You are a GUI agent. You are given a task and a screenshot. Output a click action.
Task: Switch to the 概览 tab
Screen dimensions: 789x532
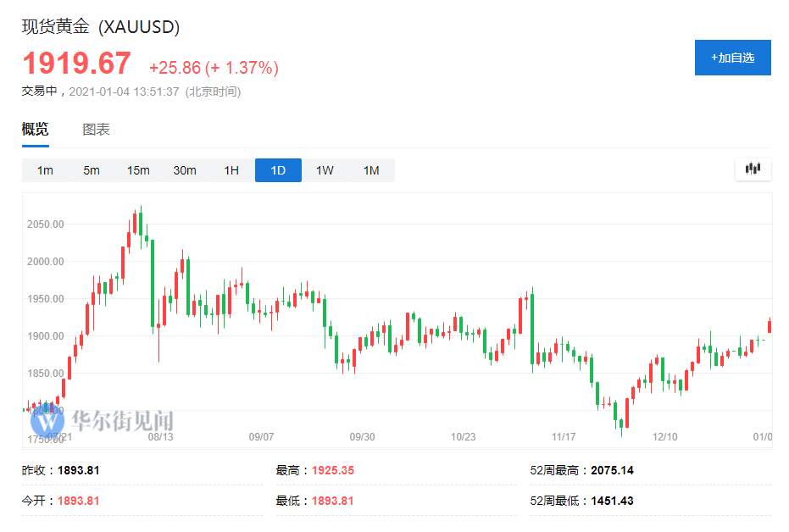(36, 130)
